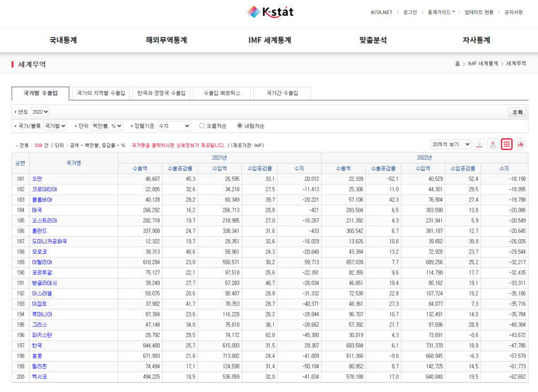Open the 년도 2022 year dropdown
This screenshot has height=392, width=538.
tap(40, 112)
